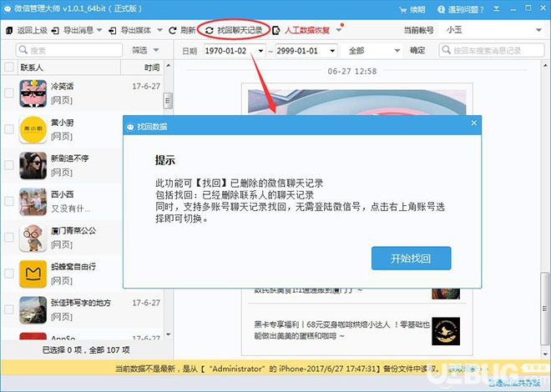Click the 找回聊天记录 recover icon
The height and width of the screenshot is (392, 551).
pos(210,31)
